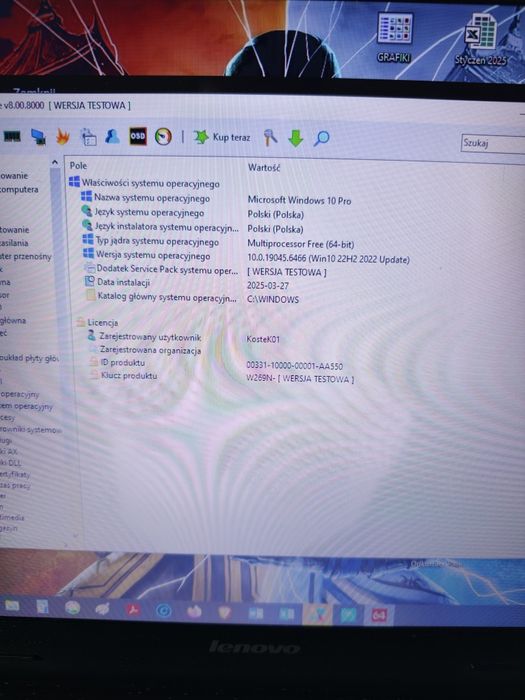Screen dimensions: 525x700
Task: Click the magnifier search toolbar icon
Action: (321, 138)
